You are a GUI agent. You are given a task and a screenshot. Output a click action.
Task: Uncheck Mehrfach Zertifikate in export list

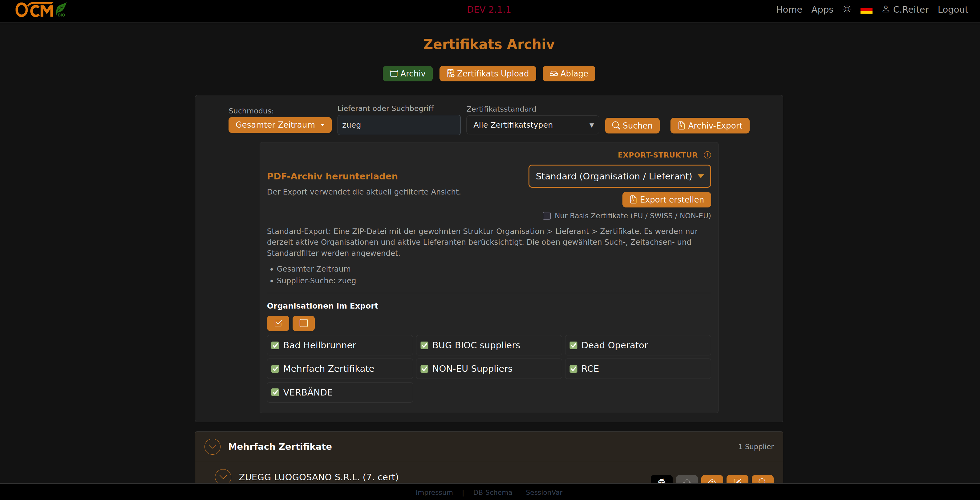click(x=275, y=369)
